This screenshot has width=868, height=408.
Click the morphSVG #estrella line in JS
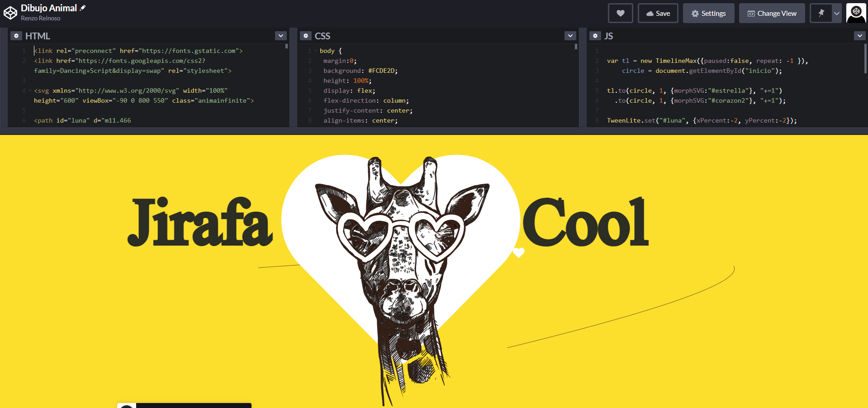click(x=694, y=90)
